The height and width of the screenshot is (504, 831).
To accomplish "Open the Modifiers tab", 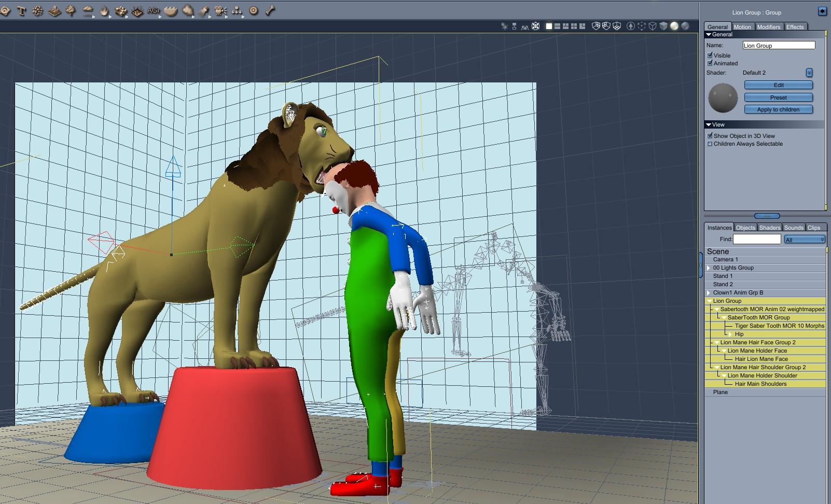I will tap(768, 27).
